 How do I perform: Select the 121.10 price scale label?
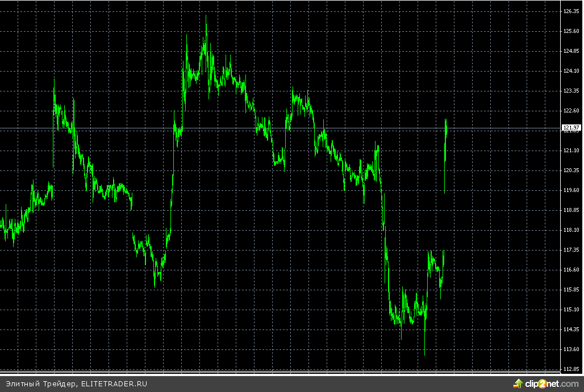(x=571, y=151)
